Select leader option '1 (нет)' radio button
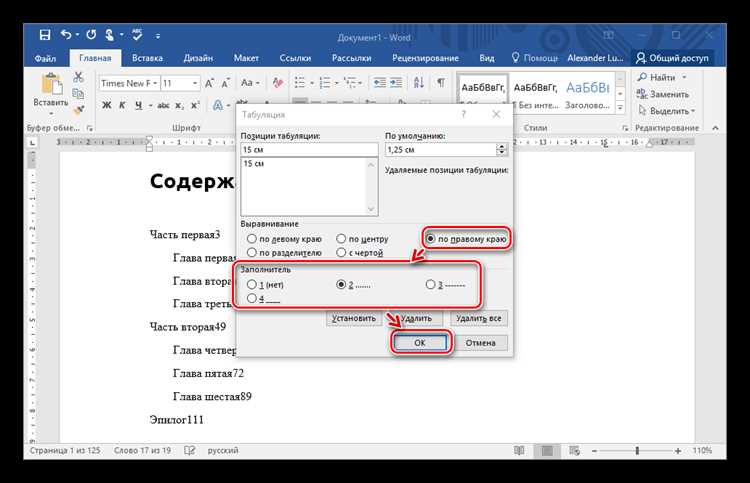 [x=252, y=285]
